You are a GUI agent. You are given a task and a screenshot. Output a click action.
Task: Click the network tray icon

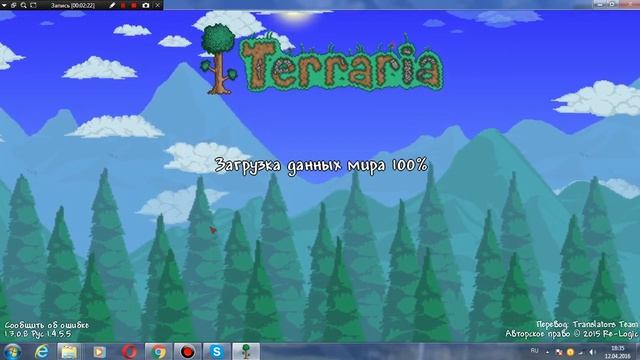[581, 352]
